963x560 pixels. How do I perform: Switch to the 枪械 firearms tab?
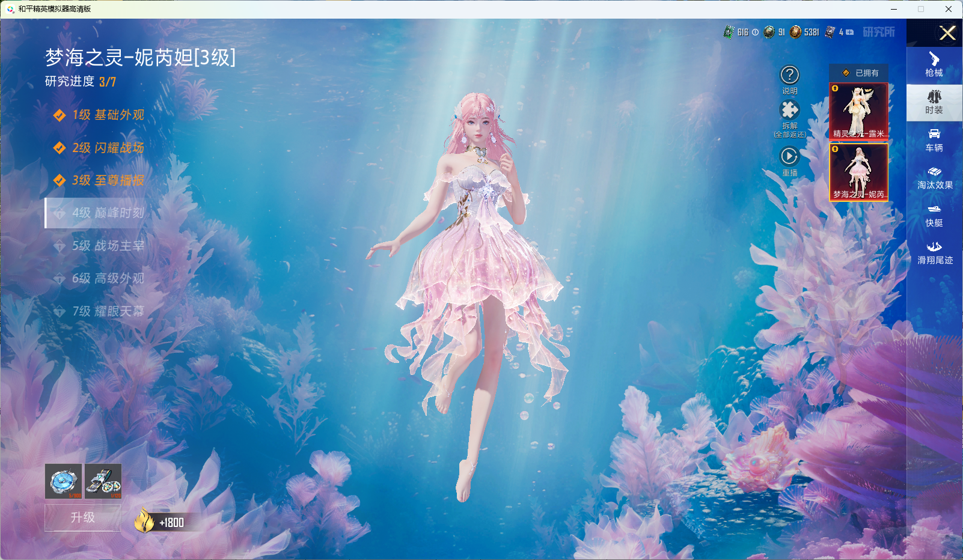click(x=934, y=65)
